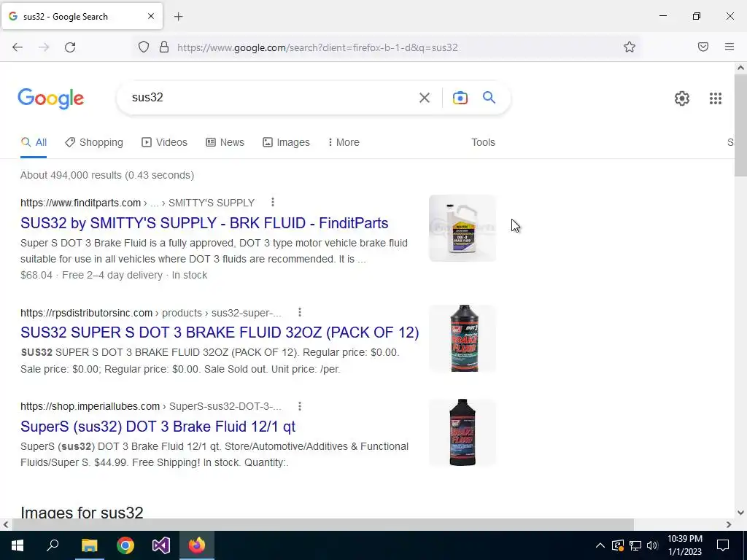
Task: Open the network status tray icon
Action: tap(635, 545)
